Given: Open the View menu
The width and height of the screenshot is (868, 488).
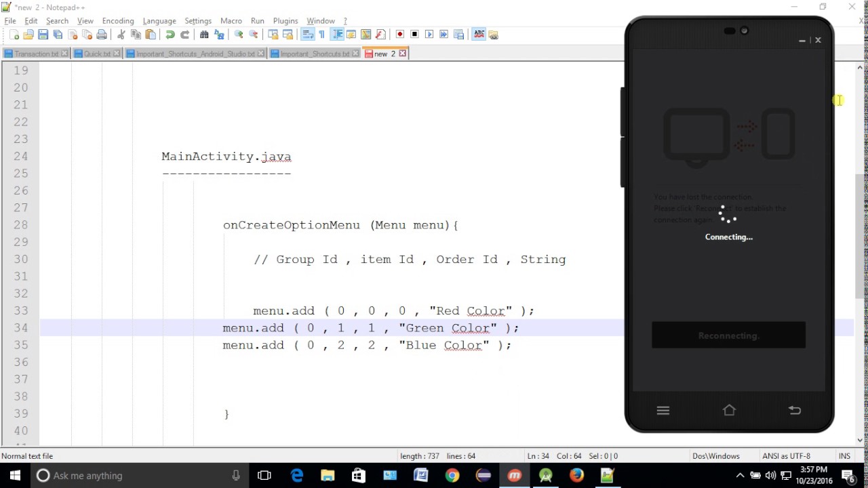Looking at the screenshot, I should (x=85, y=21).
